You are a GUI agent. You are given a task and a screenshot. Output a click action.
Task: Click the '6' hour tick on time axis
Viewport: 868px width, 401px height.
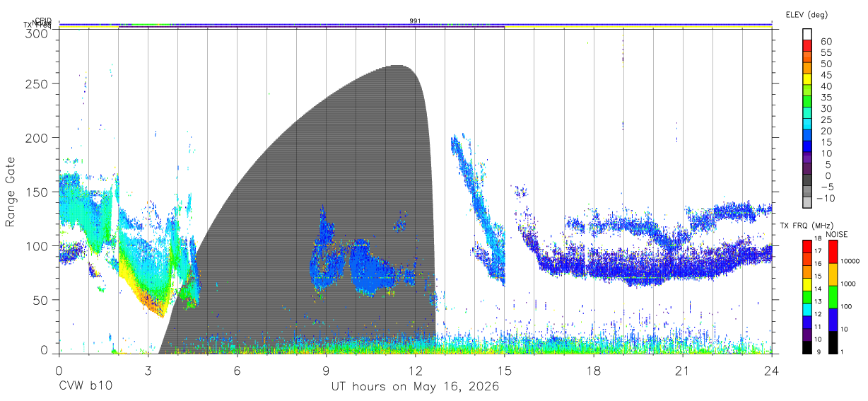pyautogui.click(x=237, y=371)
